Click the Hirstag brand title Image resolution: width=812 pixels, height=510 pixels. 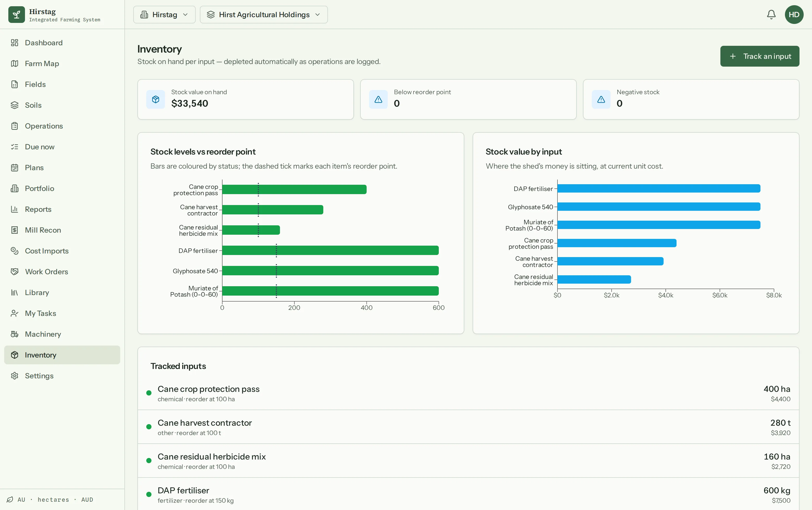(x=42, y=11)
